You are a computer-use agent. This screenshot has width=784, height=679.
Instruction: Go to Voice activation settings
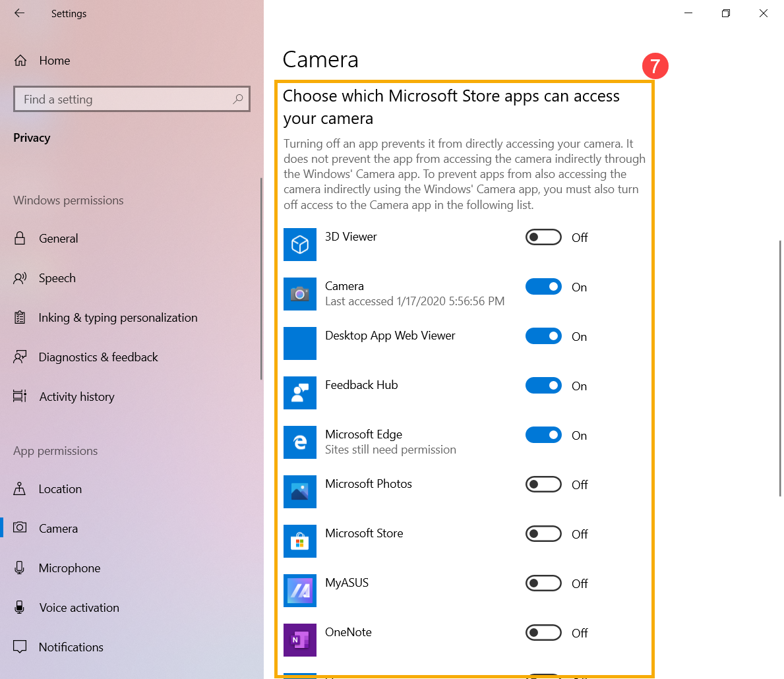coord(131,607)
